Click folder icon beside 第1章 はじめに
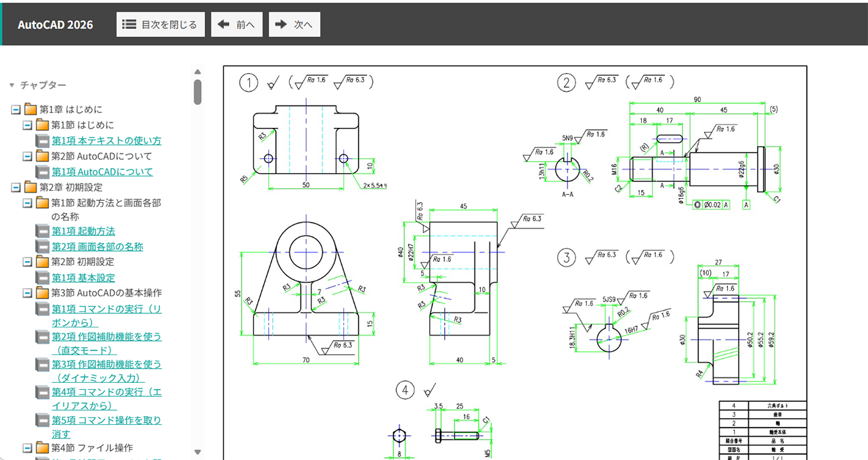868x460 pixels. point(30,110)
